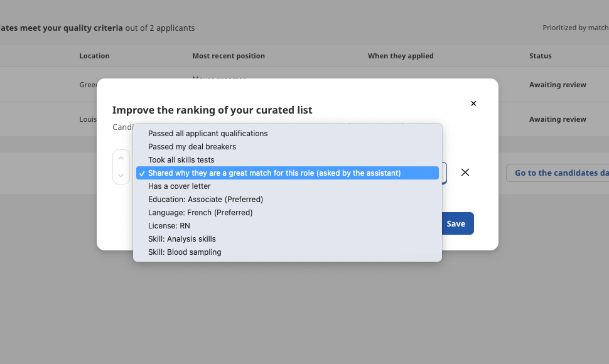Click the down arrow to move criterion lower

click(121, 176)
